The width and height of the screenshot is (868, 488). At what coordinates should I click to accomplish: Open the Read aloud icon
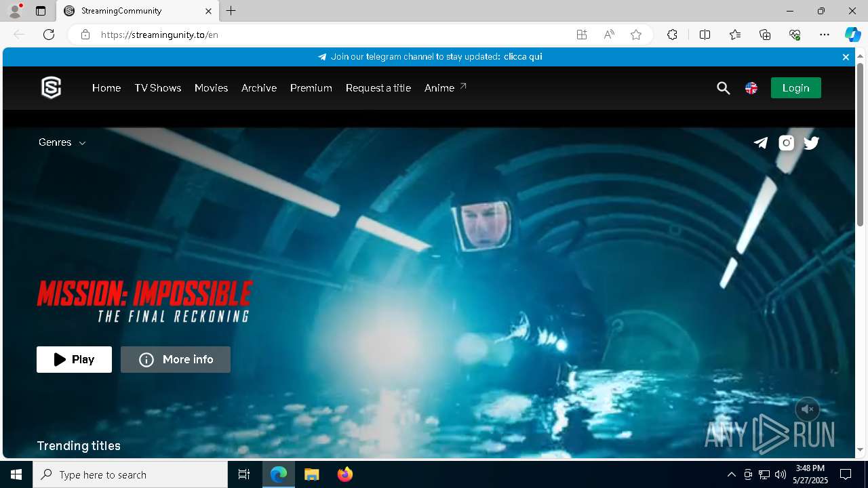609,35
